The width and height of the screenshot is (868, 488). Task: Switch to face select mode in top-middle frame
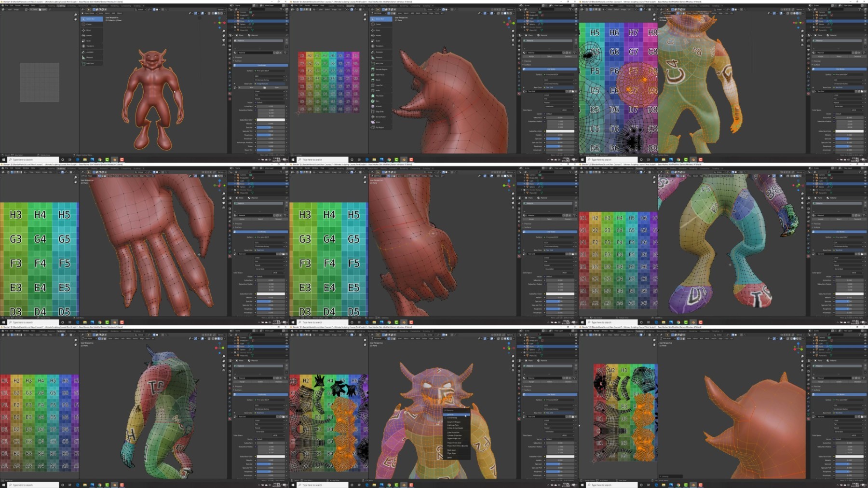tap(394, 13)
